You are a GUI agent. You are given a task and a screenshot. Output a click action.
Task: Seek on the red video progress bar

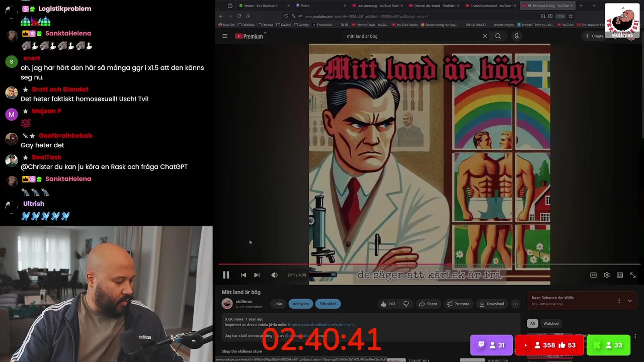coord(429,264)
